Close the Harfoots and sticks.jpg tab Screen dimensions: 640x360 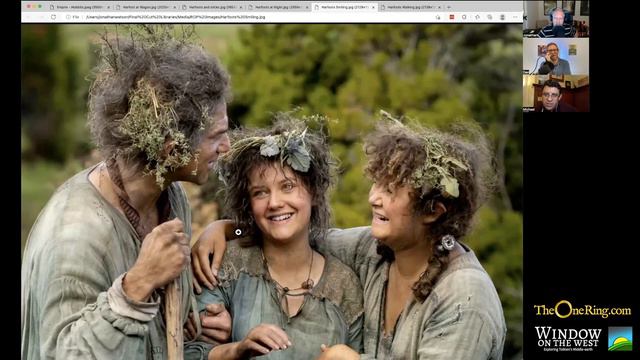pos(241,7)
